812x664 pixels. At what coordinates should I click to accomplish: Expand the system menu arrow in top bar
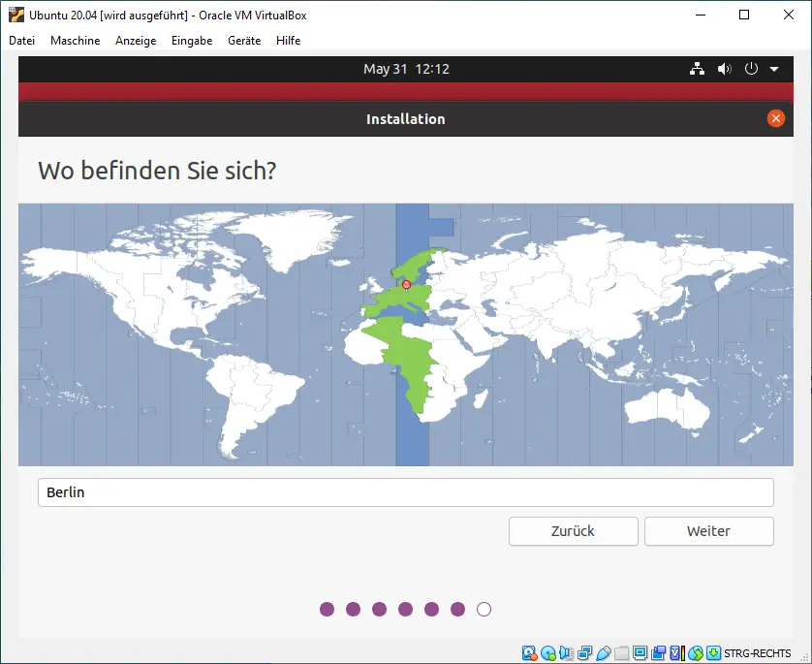(774, 69)
